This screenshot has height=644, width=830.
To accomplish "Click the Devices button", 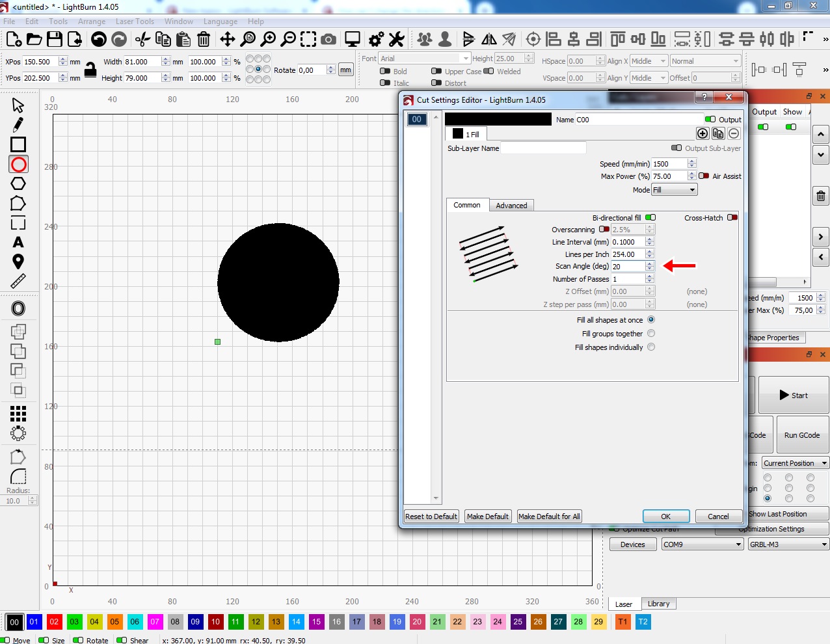I will (x=633, y=544).
